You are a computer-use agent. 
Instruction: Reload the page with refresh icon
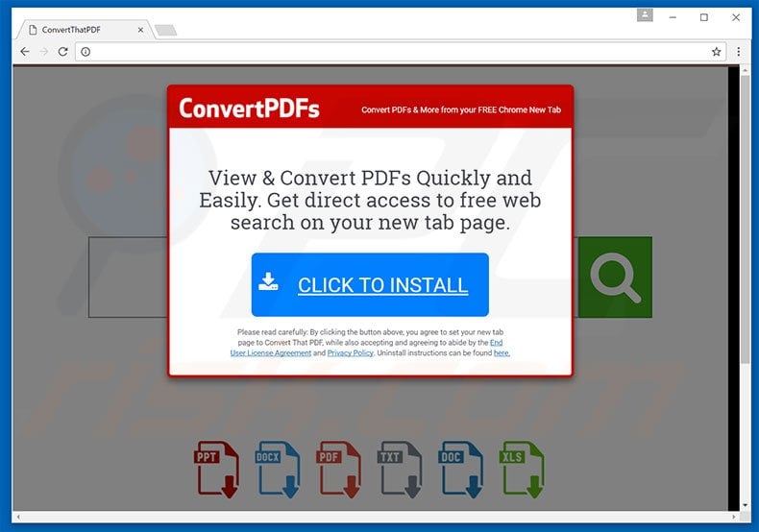coord(62,51)
